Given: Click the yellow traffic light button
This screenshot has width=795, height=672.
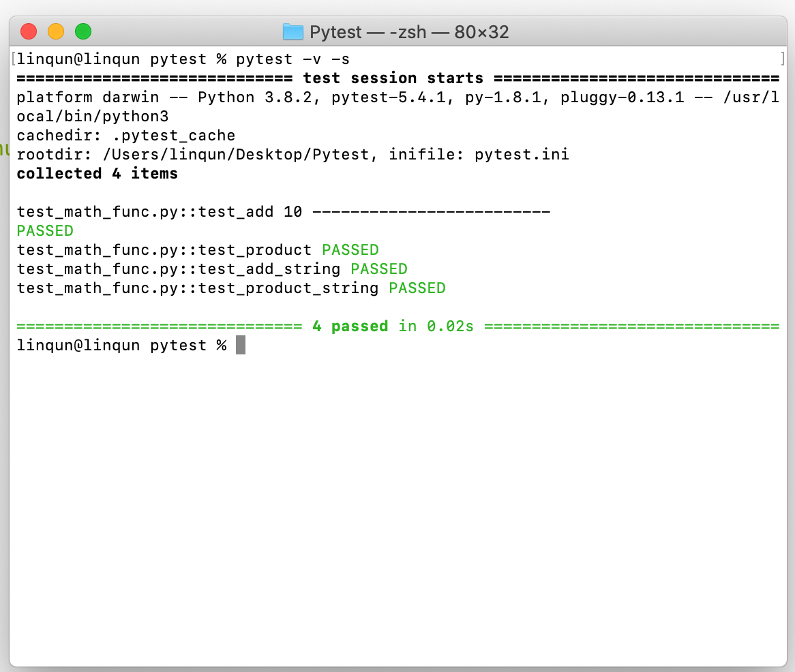Looking at the screenshot, I should 55,31.
